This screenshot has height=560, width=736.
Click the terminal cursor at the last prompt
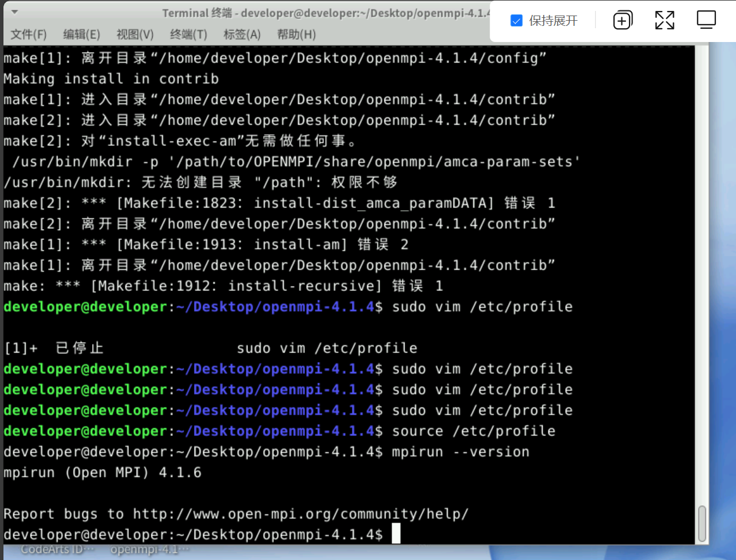[396, 534]
